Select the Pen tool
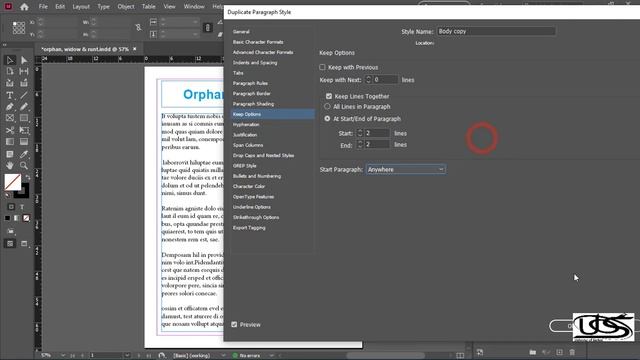Viewport: 640px width, 360px height. click(10, 107)
